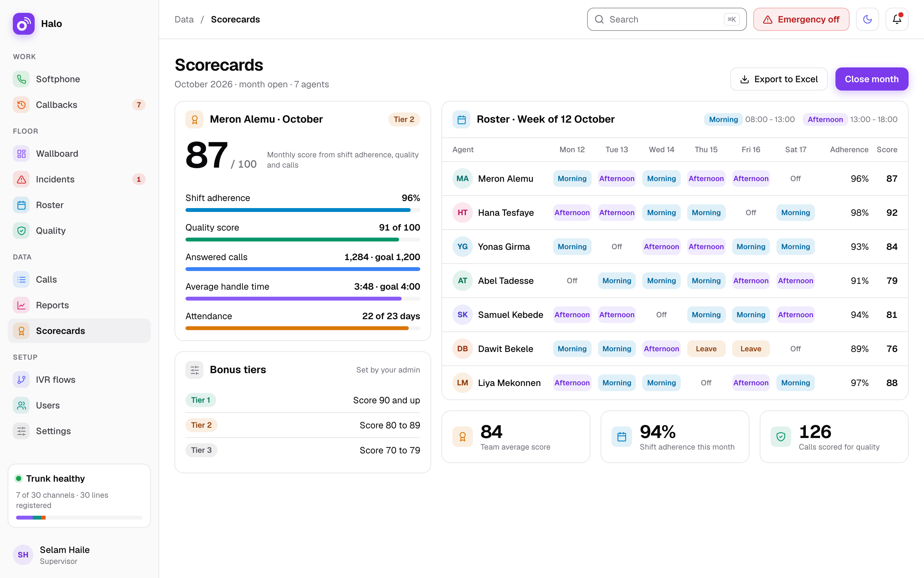Open the Users people icon
Screen dimensions: 924x578
point(21,405)
